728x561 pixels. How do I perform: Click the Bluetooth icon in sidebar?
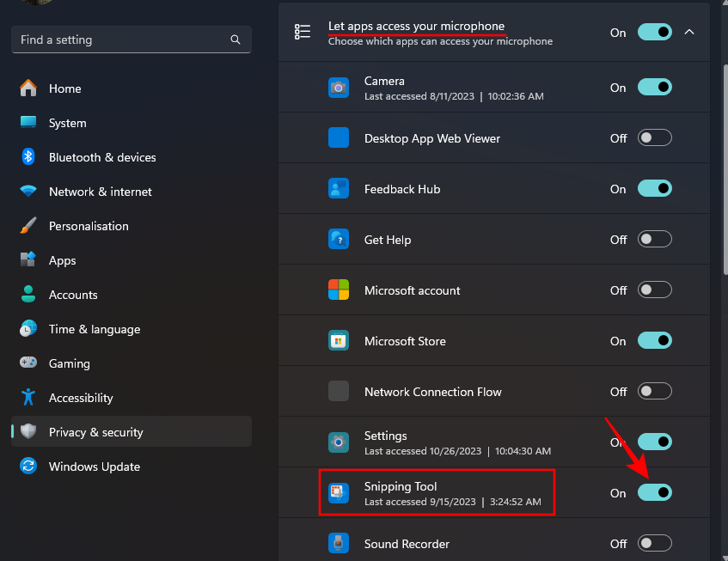pos(28,157)
